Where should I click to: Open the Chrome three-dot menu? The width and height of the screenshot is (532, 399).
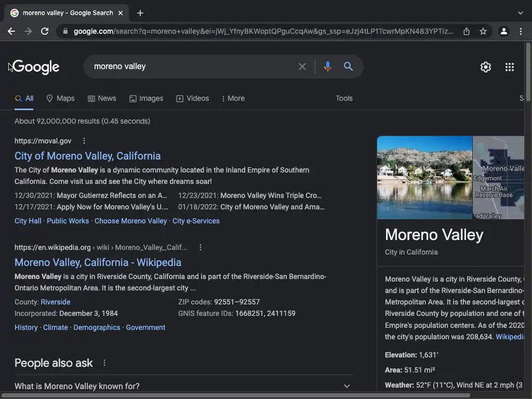(x=521, y=31)
